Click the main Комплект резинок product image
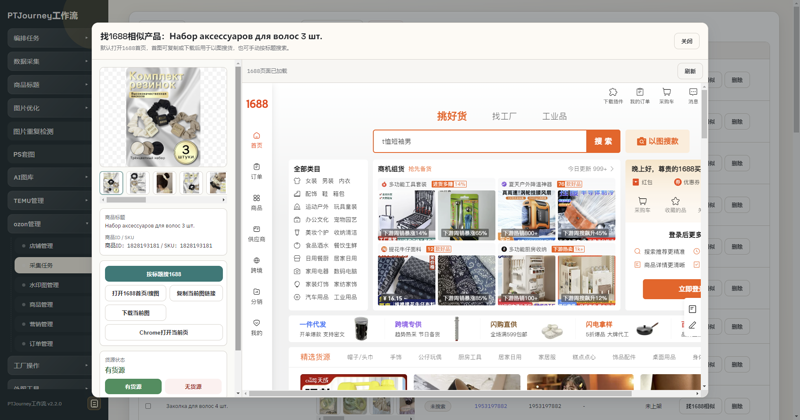800x420 pixels. (163, 117)
